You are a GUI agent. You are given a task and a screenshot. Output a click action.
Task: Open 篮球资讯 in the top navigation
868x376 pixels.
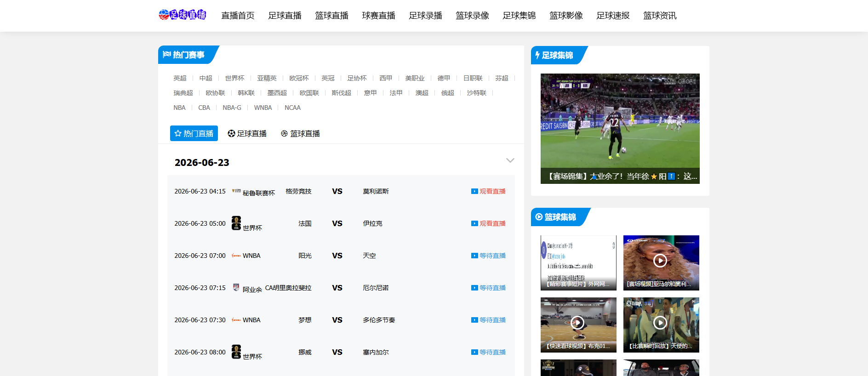(660, 16)
